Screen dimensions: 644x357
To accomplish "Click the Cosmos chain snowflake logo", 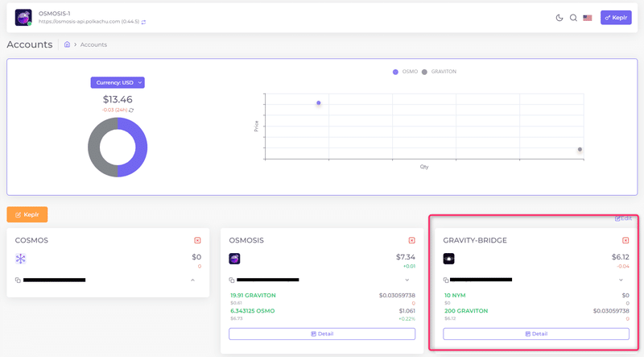I will pos(21,259).
